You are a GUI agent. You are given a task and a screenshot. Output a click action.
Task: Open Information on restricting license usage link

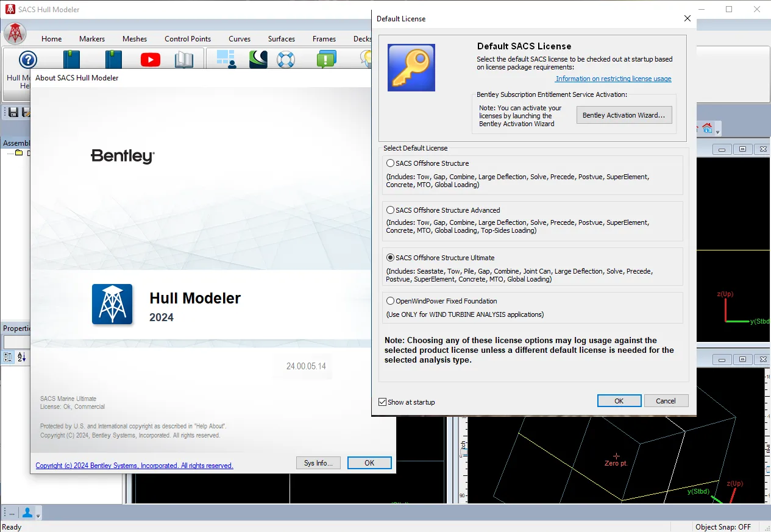coord(613,79)
